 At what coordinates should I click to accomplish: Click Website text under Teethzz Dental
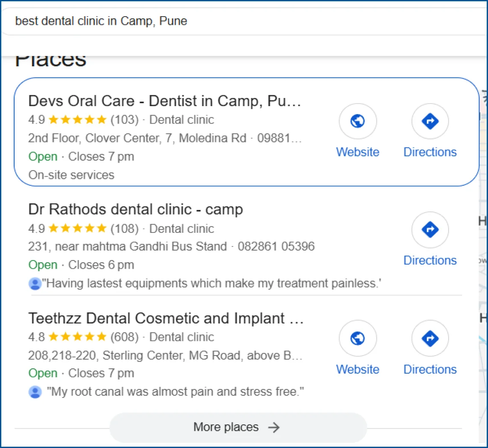coord(357,369)
